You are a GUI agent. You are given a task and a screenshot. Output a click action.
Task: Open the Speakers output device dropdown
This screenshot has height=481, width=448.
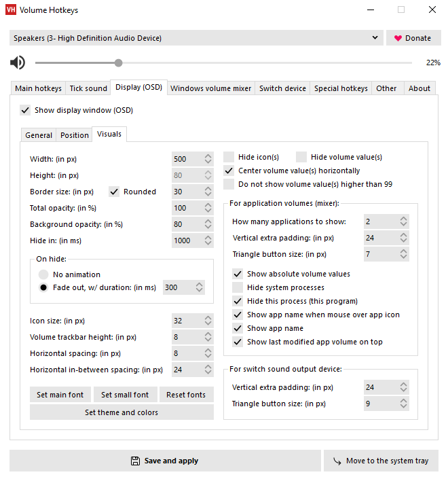[x=375, y=38]
